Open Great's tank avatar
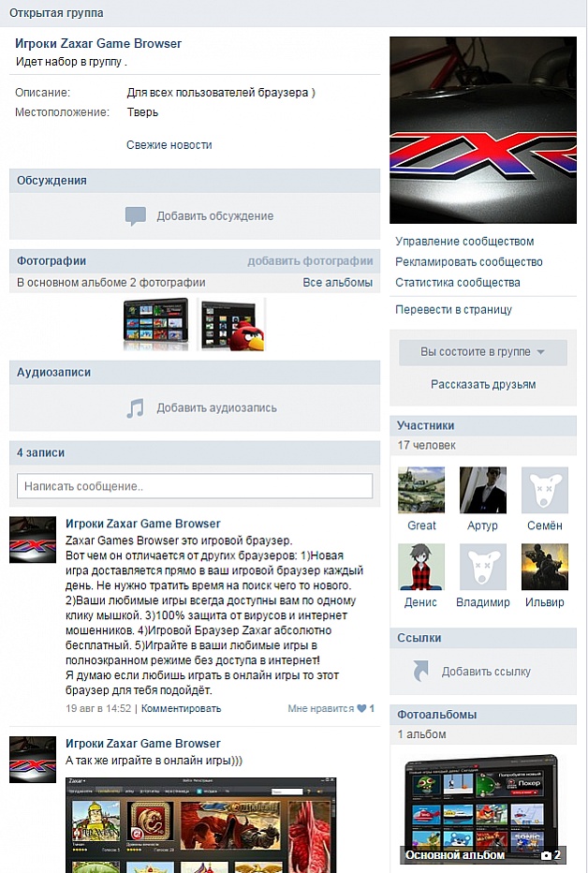This screenshot has height=873, width=588. [x=421, y=490]
